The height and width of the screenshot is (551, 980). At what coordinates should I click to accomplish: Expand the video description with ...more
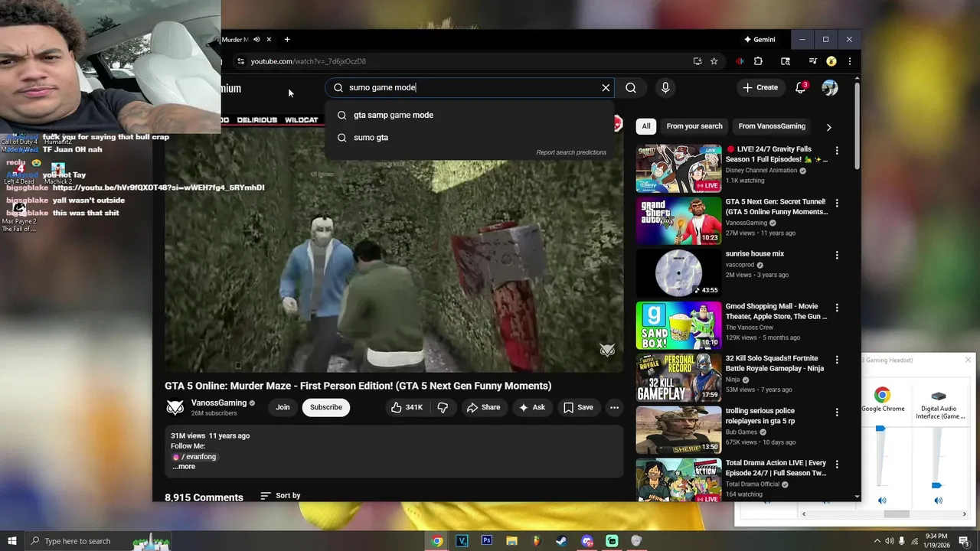click(184, 467)
